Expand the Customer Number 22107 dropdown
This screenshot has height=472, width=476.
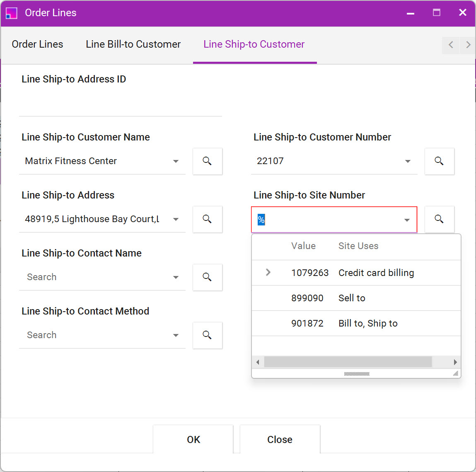408,161
